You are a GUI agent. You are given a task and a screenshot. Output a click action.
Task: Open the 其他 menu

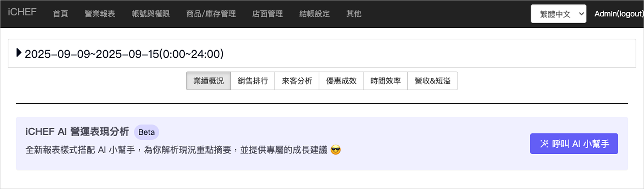tap(354, 14)
